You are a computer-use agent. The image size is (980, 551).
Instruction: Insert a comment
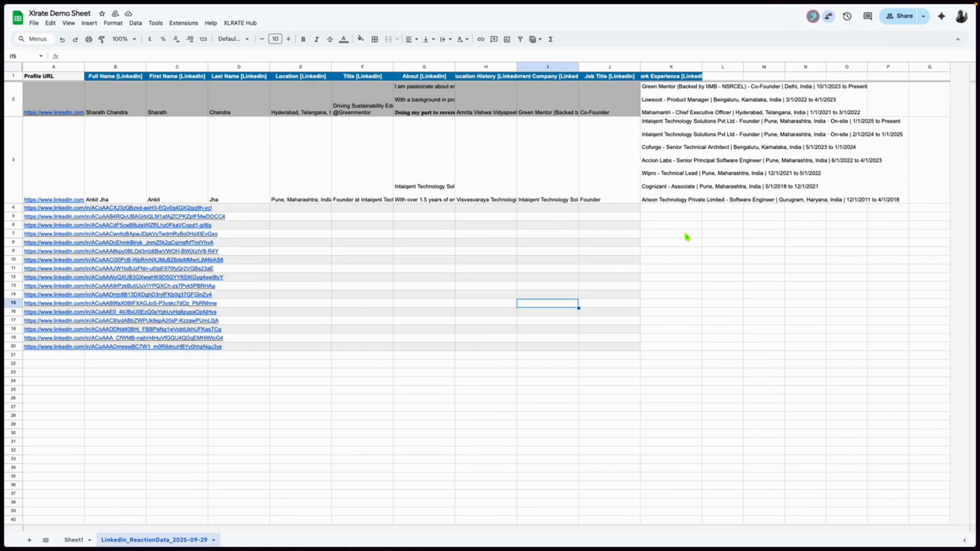click(x=494, y=39)
